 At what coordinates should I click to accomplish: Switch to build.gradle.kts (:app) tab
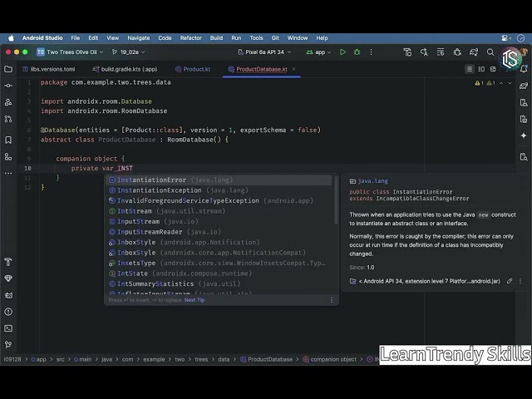coord(126,69)
